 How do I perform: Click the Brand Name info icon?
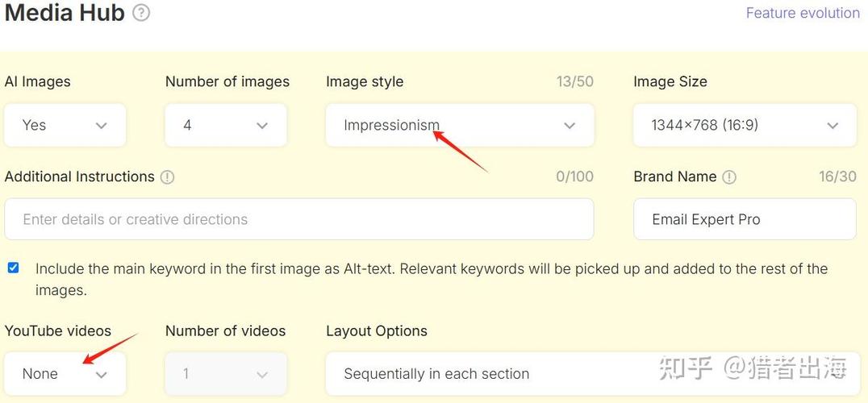pos(729,177)
